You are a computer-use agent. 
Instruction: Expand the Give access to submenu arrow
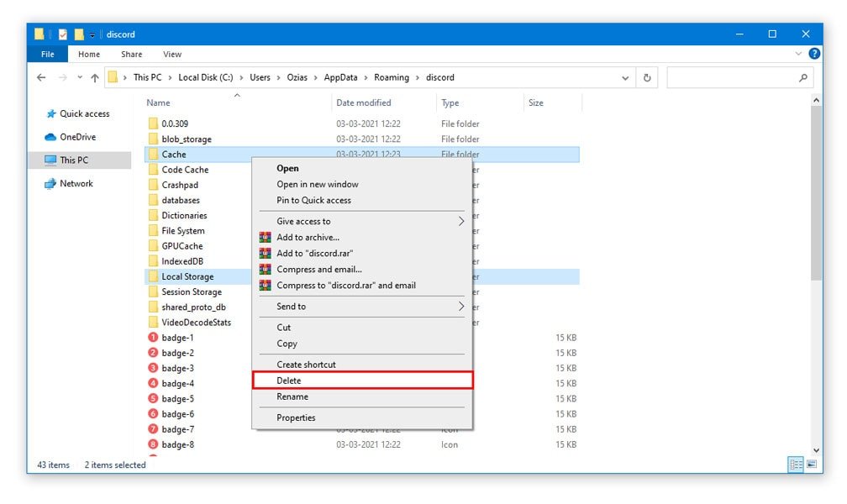[x=460, y=221]
